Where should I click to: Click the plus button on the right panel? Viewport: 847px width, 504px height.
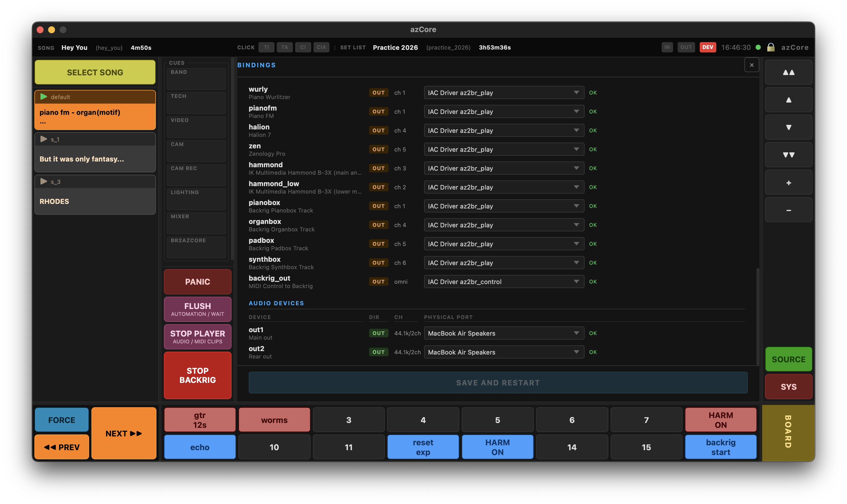point(788,182)
